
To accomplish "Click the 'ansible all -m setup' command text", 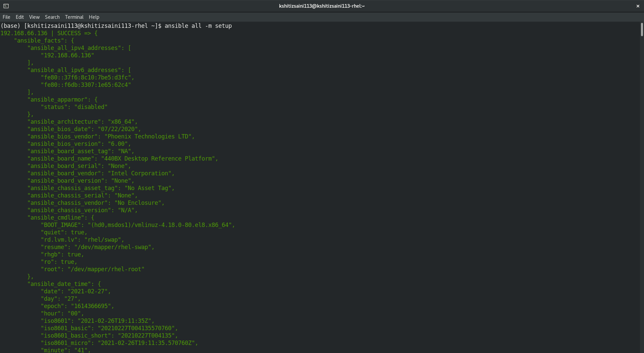I will (x=198, y=26).
